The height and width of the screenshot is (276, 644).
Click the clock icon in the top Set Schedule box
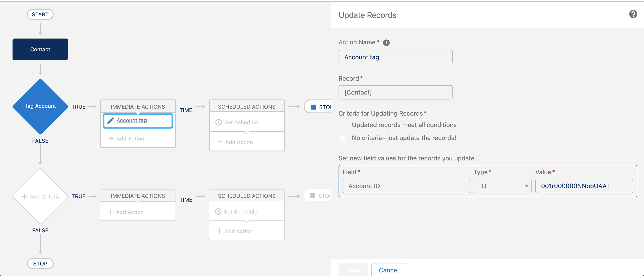(x=219, y=122)
